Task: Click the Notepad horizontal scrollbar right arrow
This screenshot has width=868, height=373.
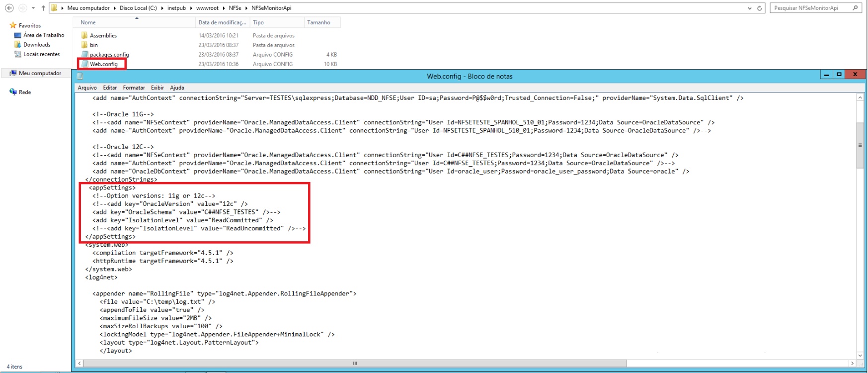Action: [x=852, y=364]
